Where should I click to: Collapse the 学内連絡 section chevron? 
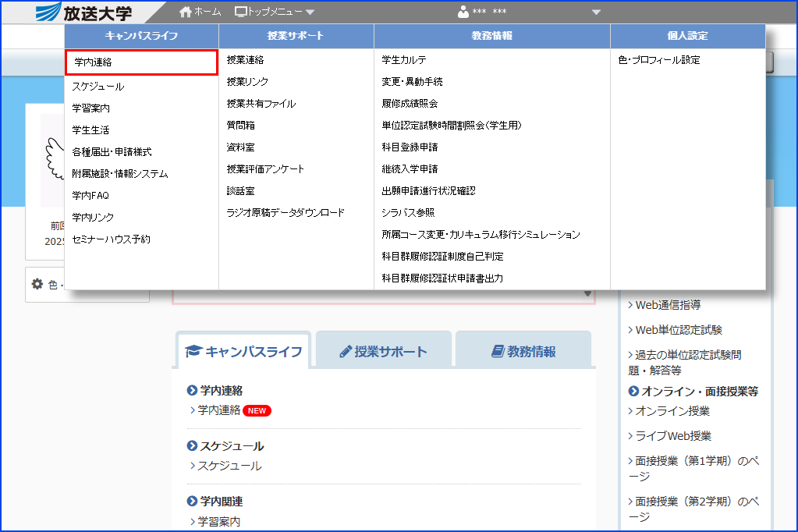[x=192, y=391]
